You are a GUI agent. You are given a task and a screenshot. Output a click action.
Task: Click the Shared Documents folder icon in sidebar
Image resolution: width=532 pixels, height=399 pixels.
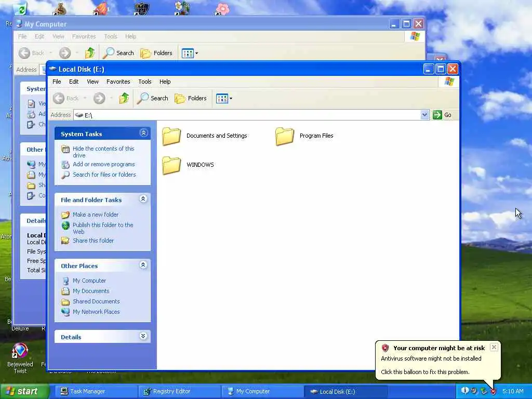[x=65, y=302]
